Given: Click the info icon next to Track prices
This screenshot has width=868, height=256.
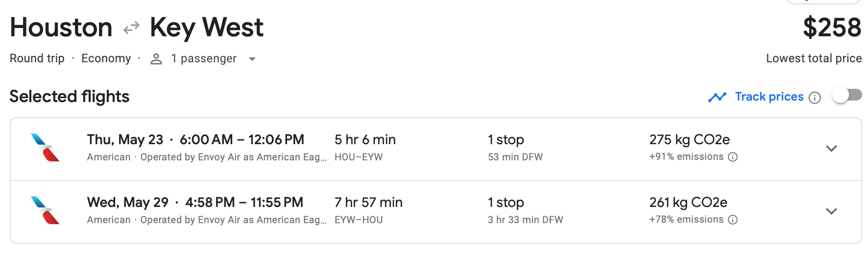Looking at the screenshot, I should 815,98.
